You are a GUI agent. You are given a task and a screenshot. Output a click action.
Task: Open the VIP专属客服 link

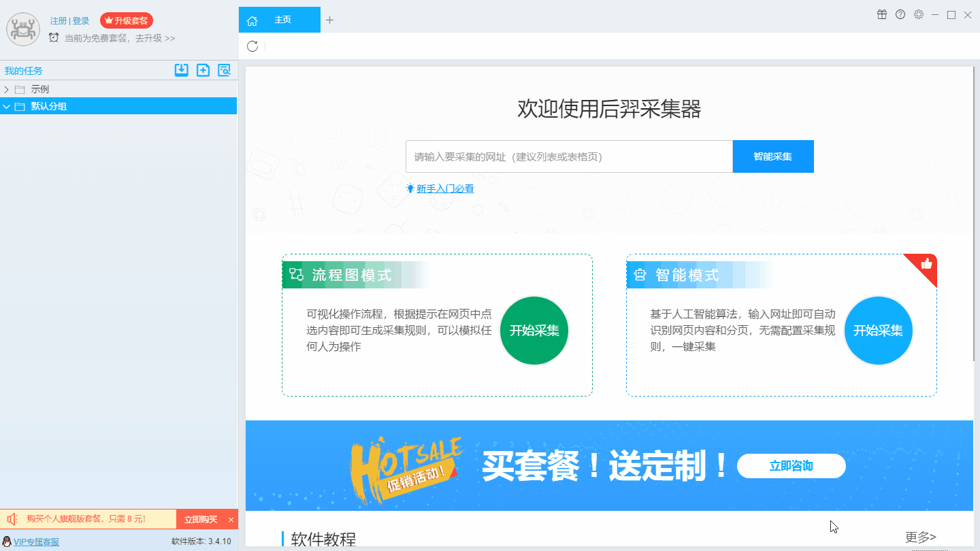click(36, 541)
